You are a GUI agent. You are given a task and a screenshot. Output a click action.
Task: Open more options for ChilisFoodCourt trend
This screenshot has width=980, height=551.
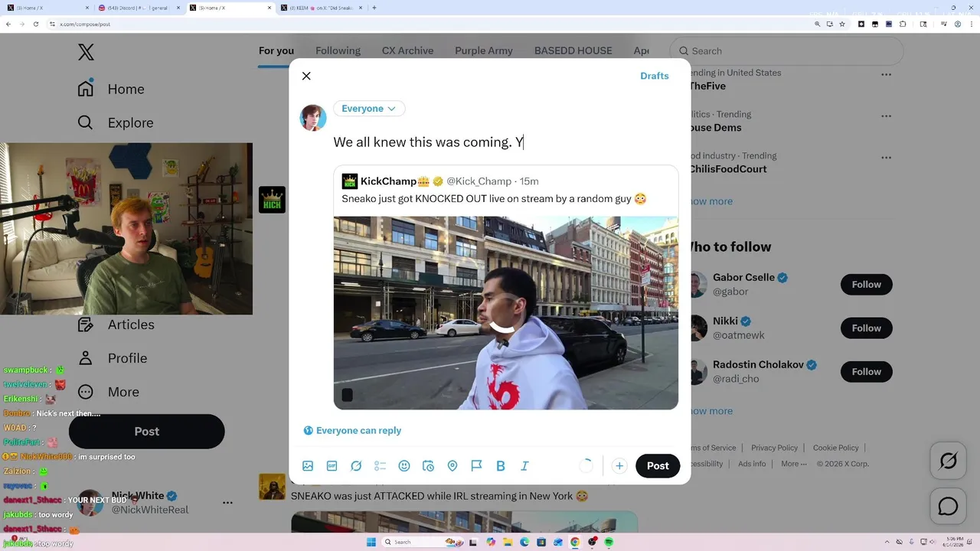[x=886, y=158]
